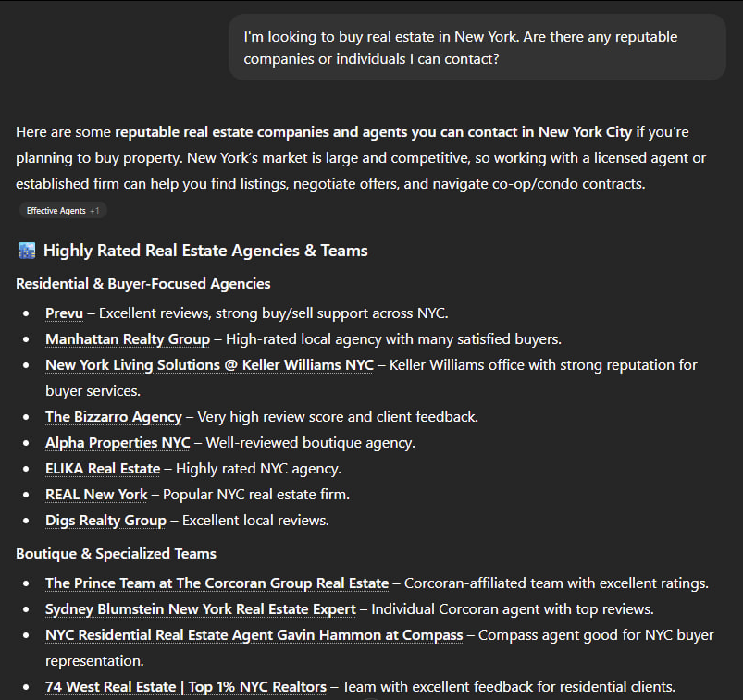The height and width of the screenshot is (700, 743).
Task: Click the Effective Agents source chip
Action: coord(56,211)
